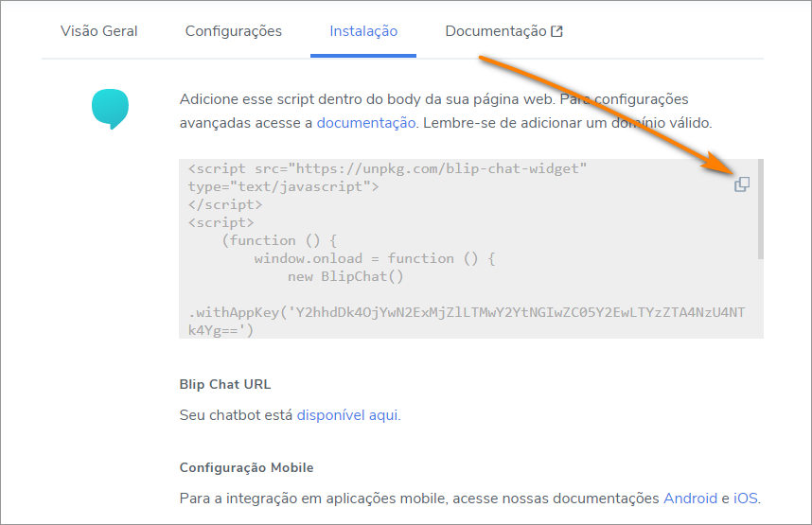Click the code box vertical scrollbar

pos(760,209)
